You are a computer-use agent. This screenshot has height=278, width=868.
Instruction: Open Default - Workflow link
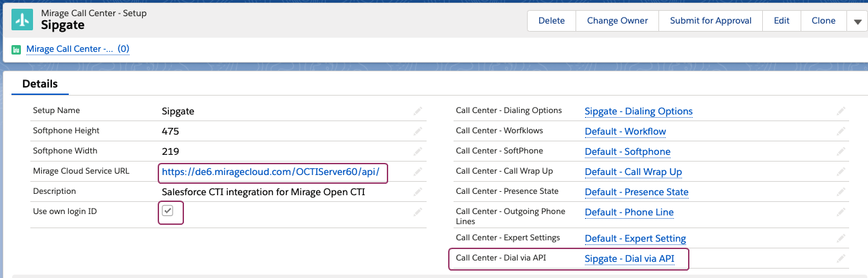[625, 131]
